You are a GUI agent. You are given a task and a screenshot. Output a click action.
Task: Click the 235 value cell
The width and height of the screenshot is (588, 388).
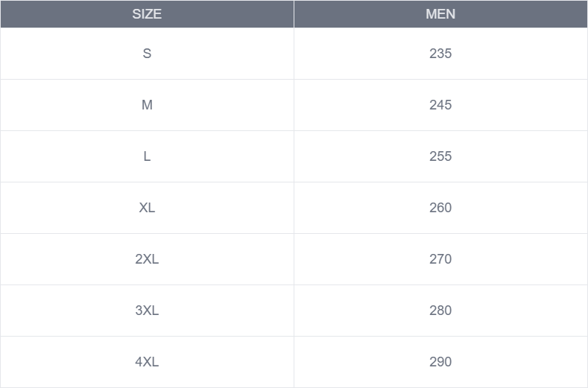point(440,54)
